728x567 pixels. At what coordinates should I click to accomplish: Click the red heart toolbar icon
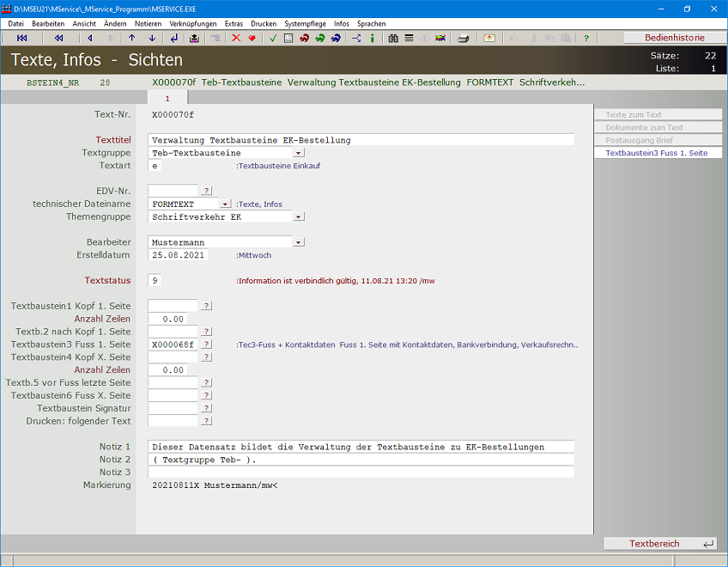click(252, 38)
